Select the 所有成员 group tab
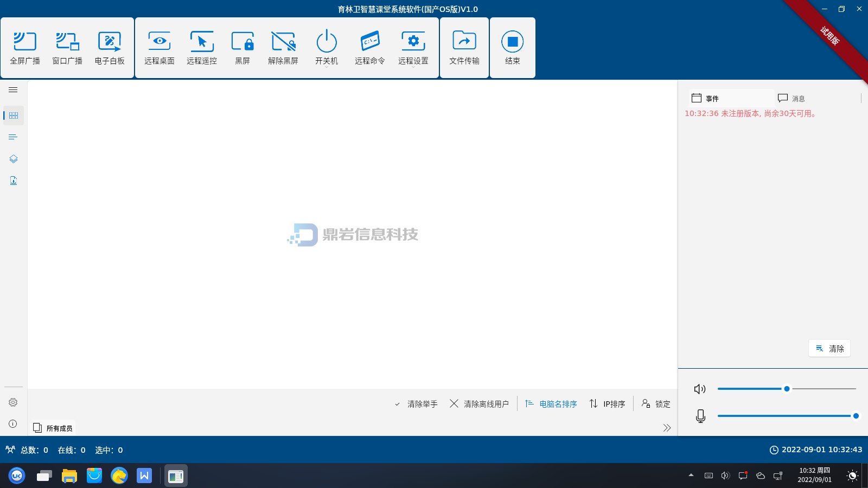The image size is (868, 488). point(53,428)
